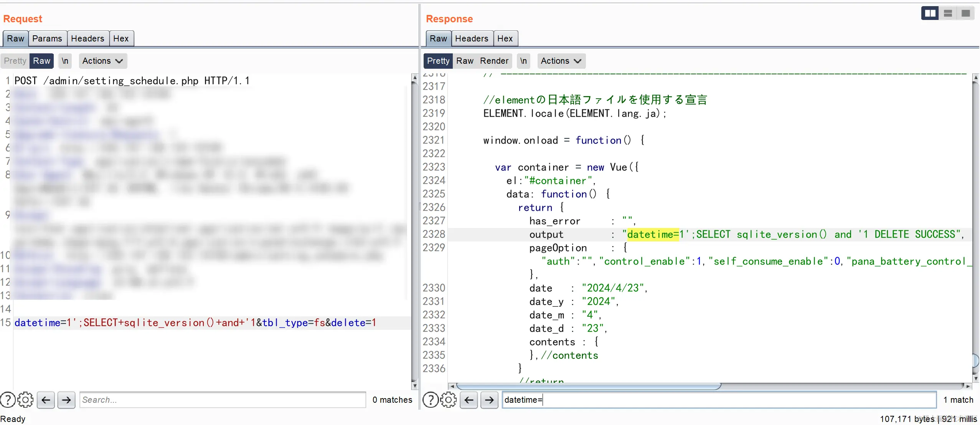Toggle non-printable \n chars in response

[523, 61]
